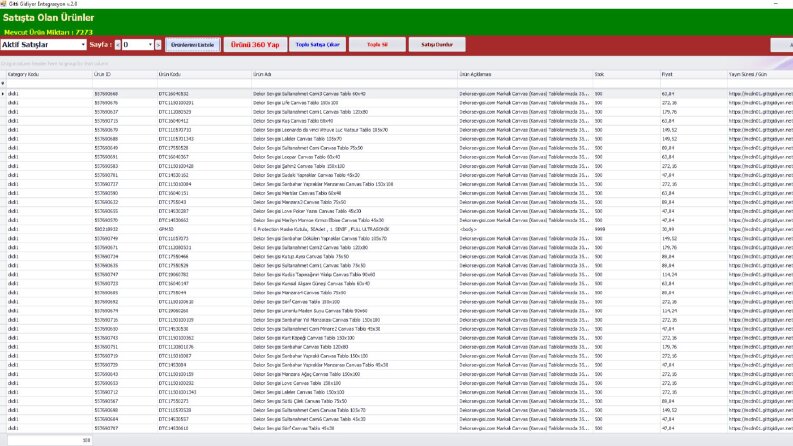Minimize the Gitti Gidiyor Entegrasyon window
Screen dimensions: 793x446
[775, 4]
